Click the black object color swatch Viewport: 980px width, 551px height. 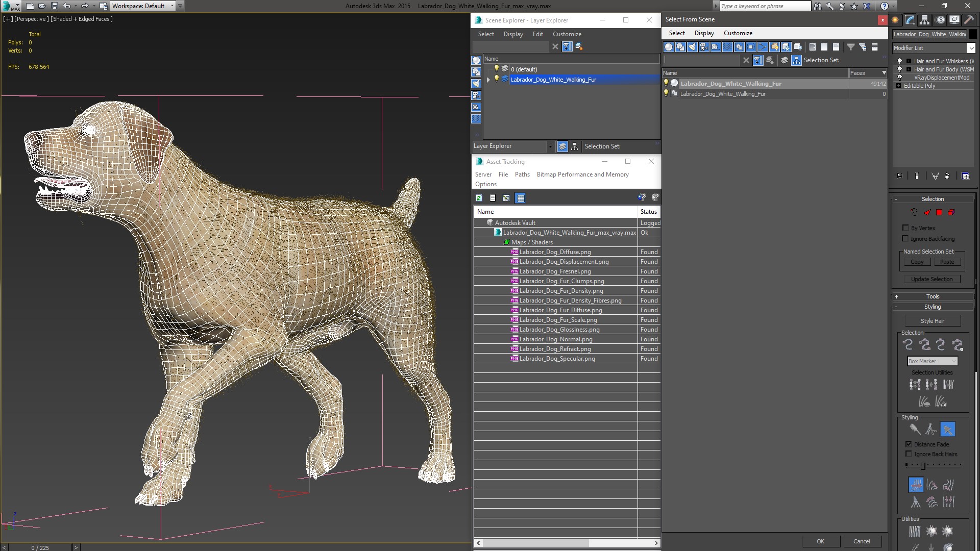pos(973,34)
